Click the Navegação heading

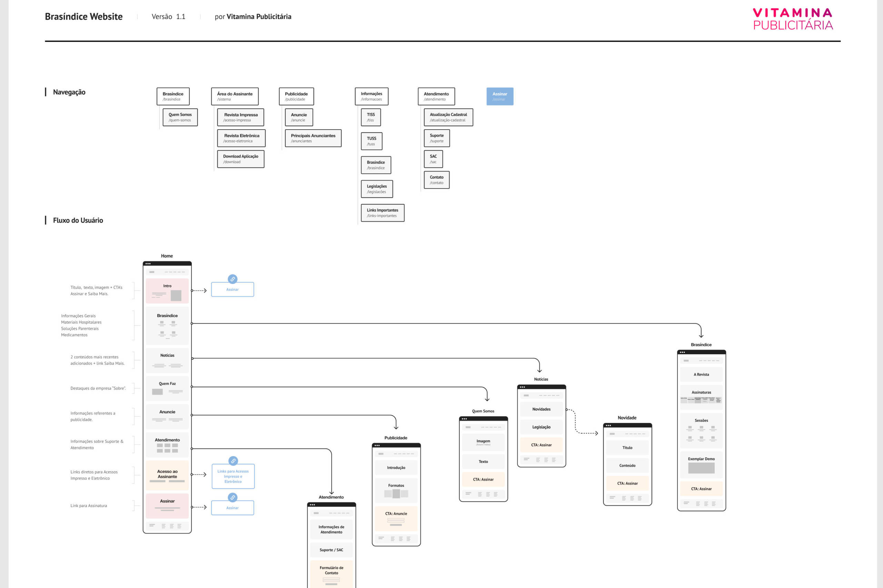(69, 92)
